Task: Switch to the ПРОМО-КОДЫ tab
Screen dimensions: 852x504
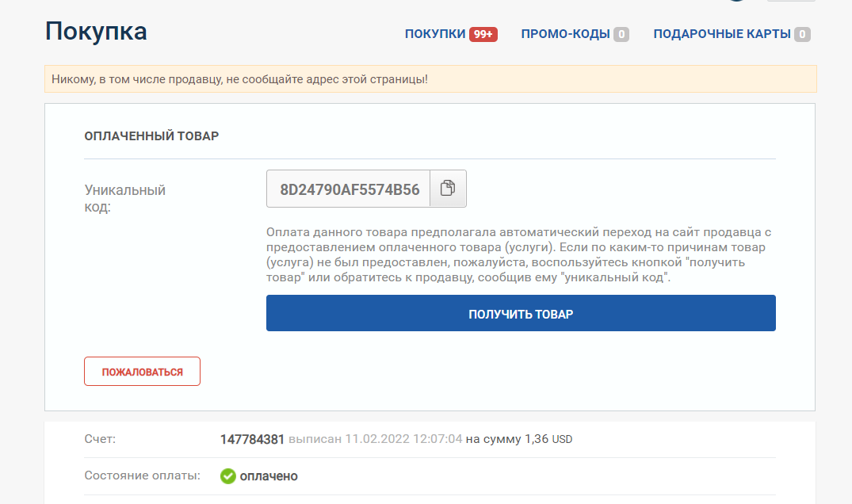Action: [x=565, y=34]
